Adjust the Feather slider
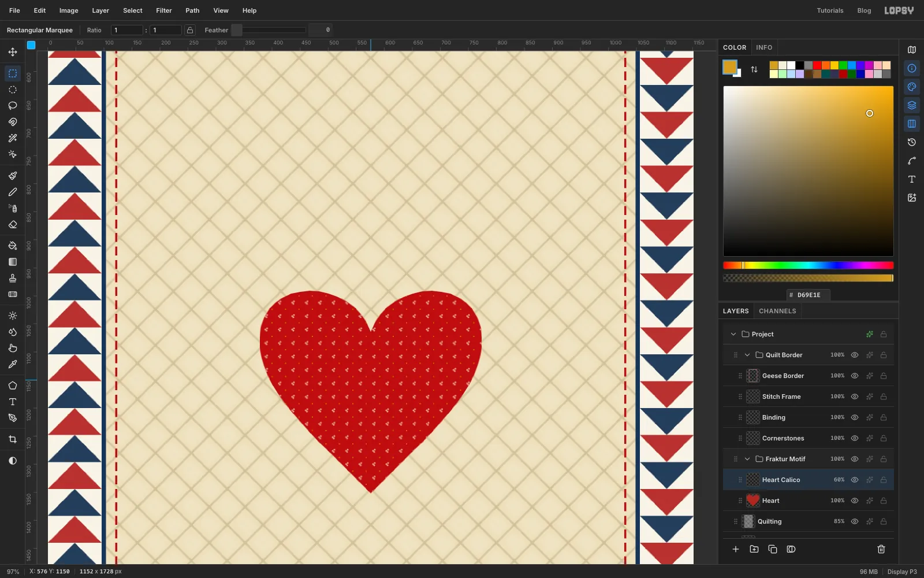Viewport: 924px width, 578px height. click(269, 30)
